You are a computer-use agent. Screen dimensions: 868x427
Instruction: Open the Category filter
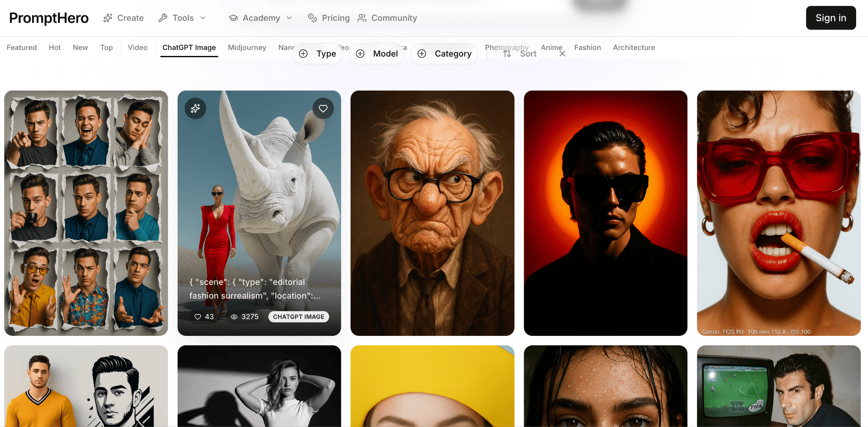click(445, 54)
